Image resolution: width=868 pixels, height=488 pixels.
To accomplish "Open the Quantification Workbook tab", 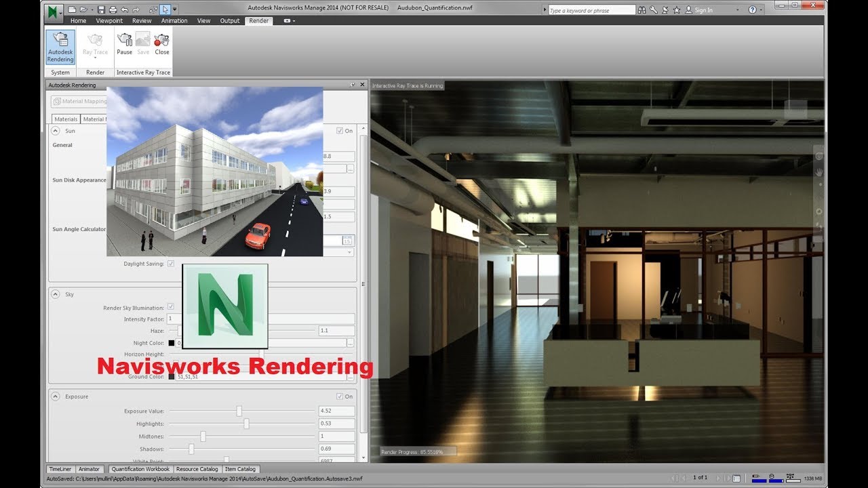I will 140,469.
